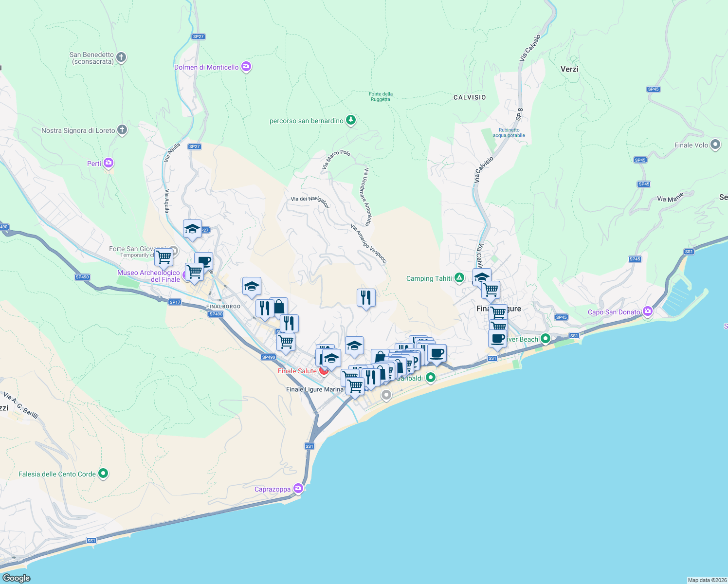Click the grey marker below the Garibaldi label
Image resolution: width=728 pixels, height=584 pixels.
[x=386, y=395]
